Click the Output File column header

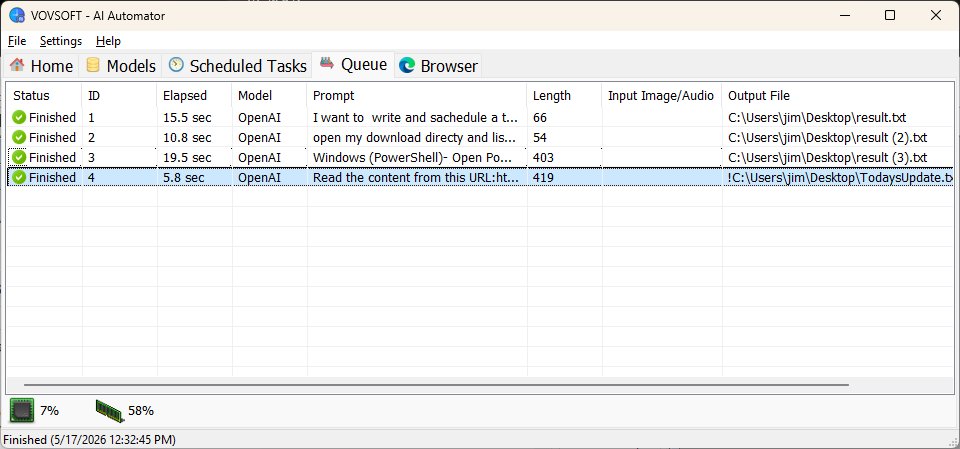point(838,96)
